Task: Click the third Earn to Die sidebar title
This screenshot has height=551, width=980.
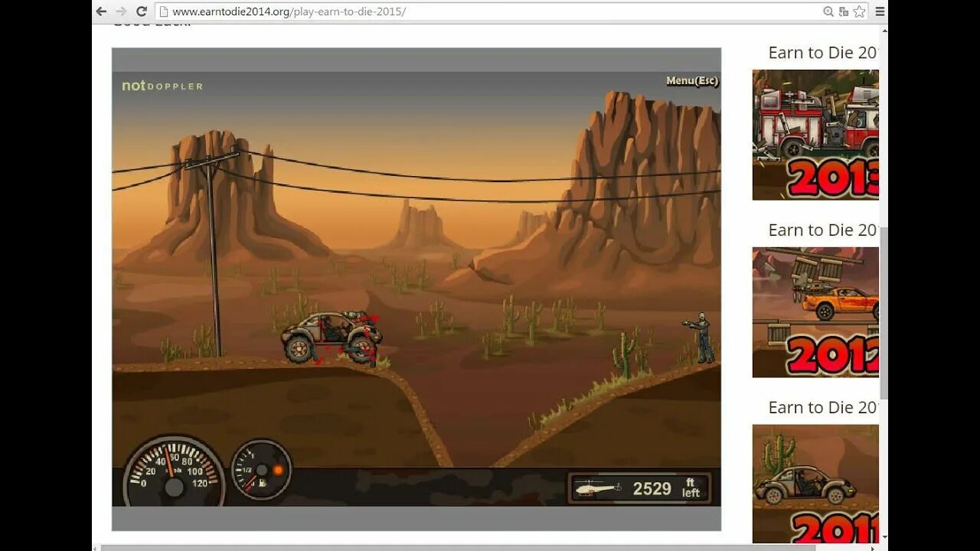Action: pyautogui.click(x=823, y=408)
